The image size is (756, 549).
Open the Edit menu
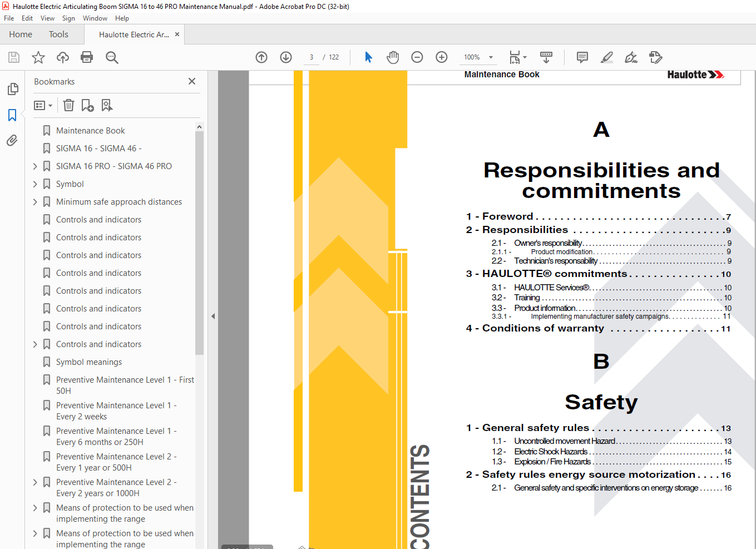27,18
